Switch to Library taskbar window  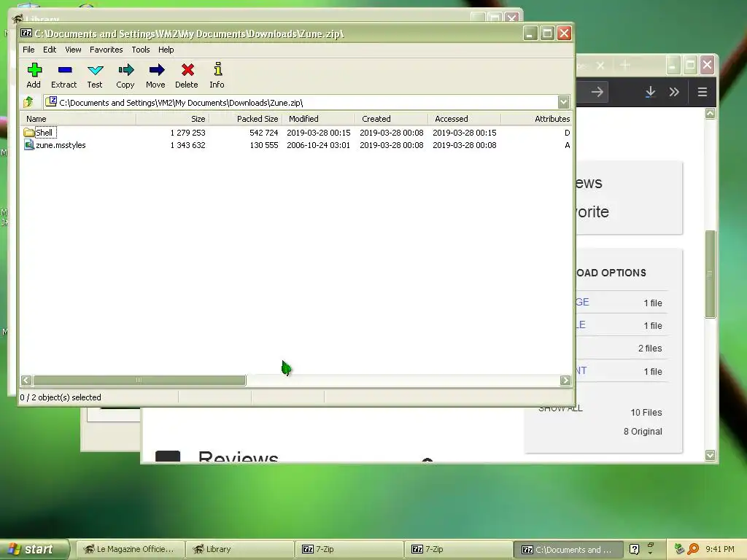click(x=239, y=549)
